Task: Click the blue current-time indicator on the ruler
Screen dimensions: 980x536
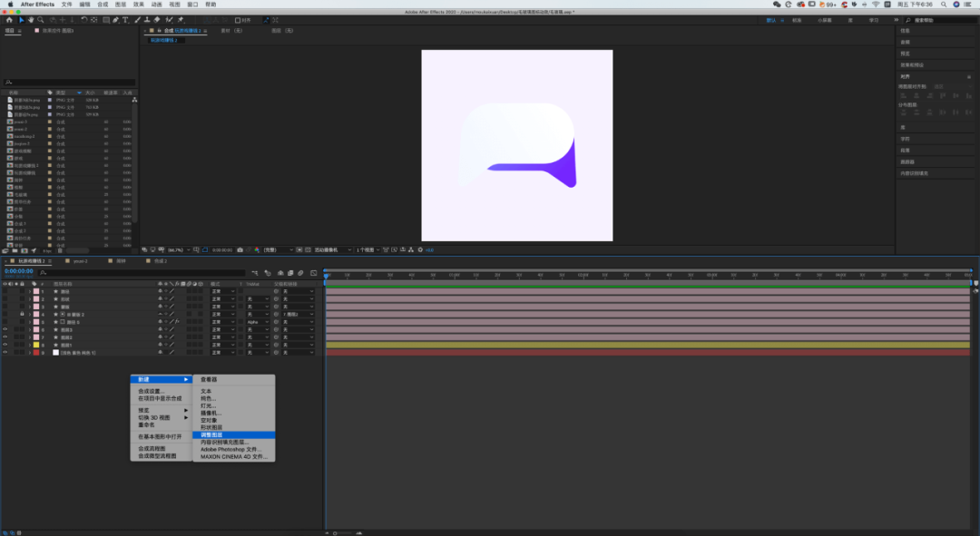Action: click(327, 276)
